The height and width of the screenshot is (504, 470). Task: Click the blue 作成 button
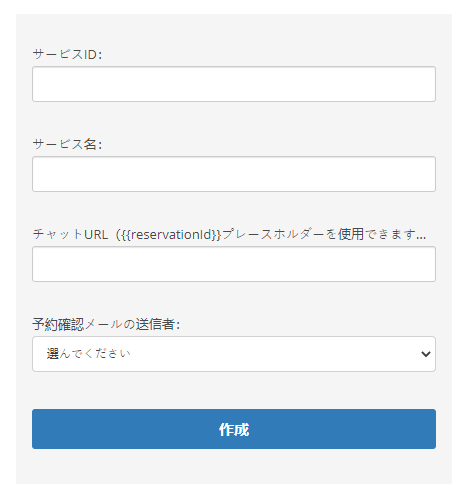pos(234,429)
